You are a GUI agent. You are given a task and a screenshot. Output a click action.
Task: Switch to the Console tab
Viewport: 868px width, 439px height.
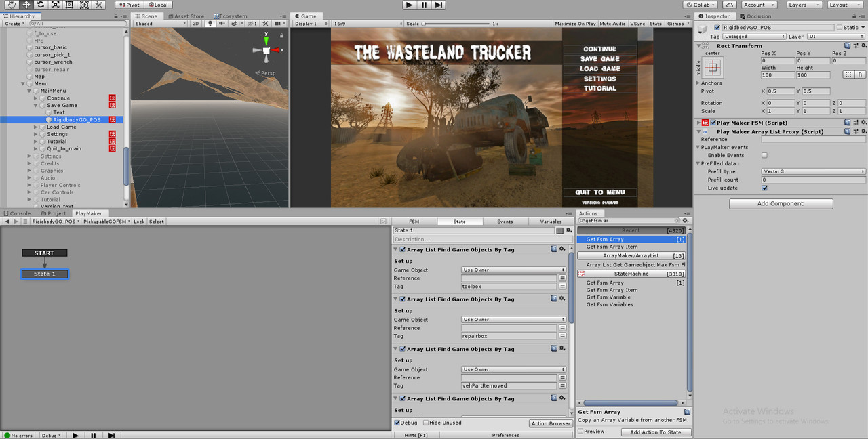pos(17,213)
